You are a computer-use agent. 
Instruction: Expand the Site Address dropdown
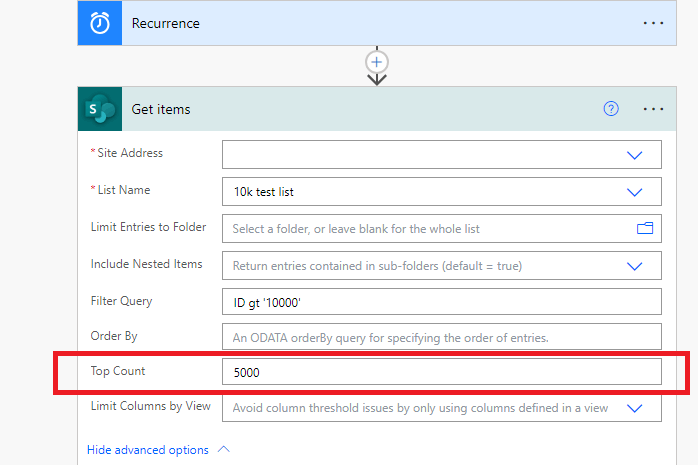click(x=634, y=155)
